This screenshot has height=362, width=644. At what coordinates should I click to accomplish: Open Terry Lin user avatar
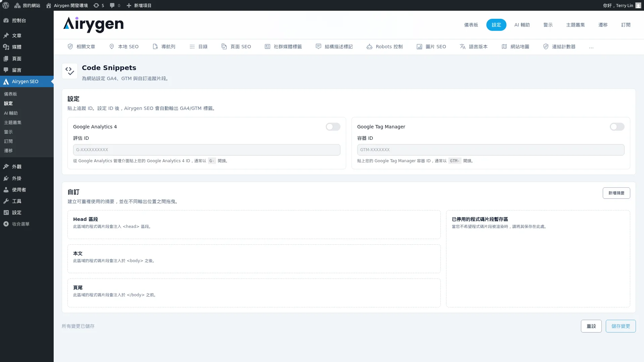coord(638,5)
